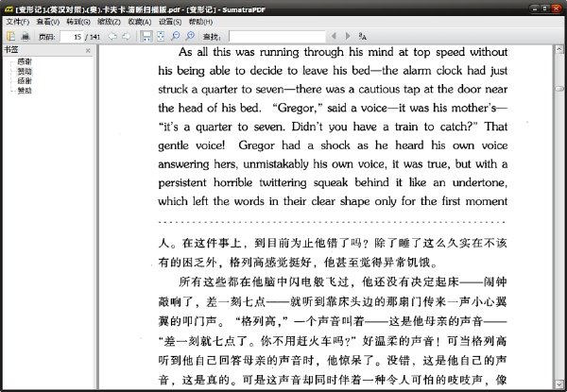Screen dimensions: 567x392
Task: Print the document using the printer icon
Action: [26, 36]
